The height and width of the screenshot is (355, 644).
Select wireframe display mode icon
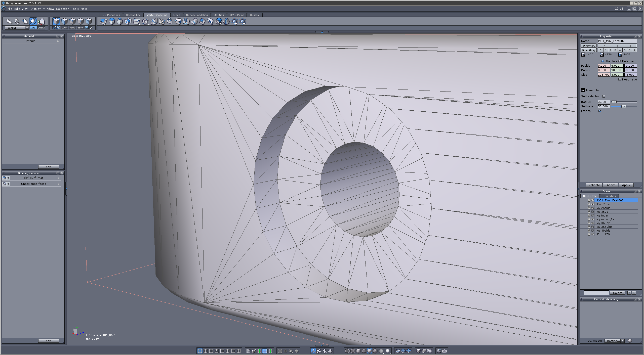[x=347, y=351]
